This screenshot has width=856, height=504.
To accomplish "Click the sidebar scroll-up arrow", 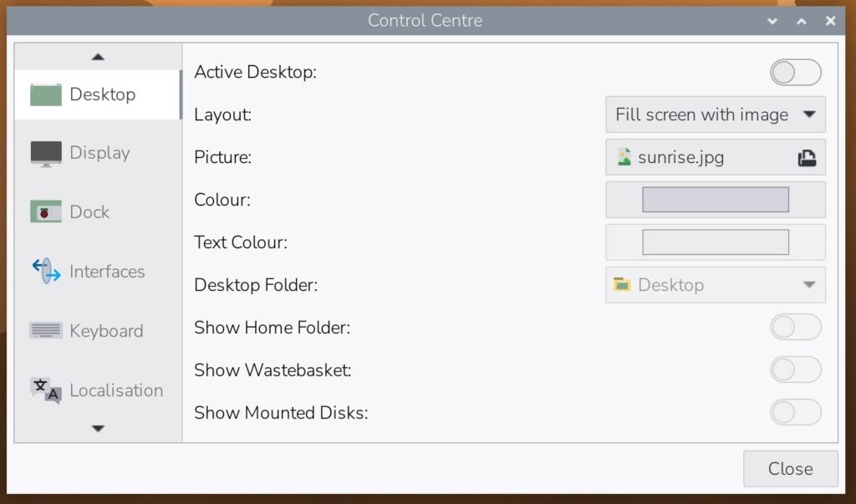I will click(99, 57).
